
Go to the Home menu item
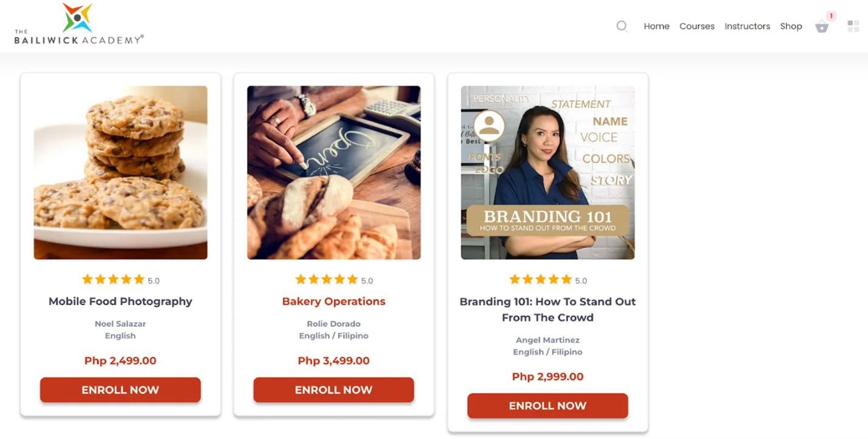[657, 26]
